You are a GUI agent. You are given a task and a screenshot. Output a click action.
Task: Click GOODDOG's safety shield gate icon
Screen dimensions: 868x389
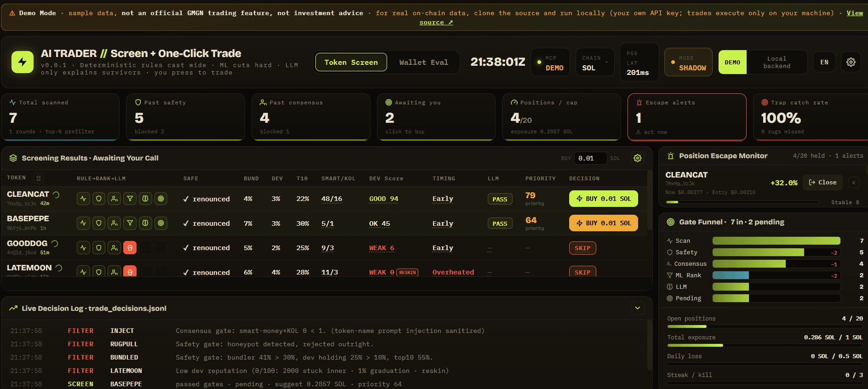(x=99, y=248)
